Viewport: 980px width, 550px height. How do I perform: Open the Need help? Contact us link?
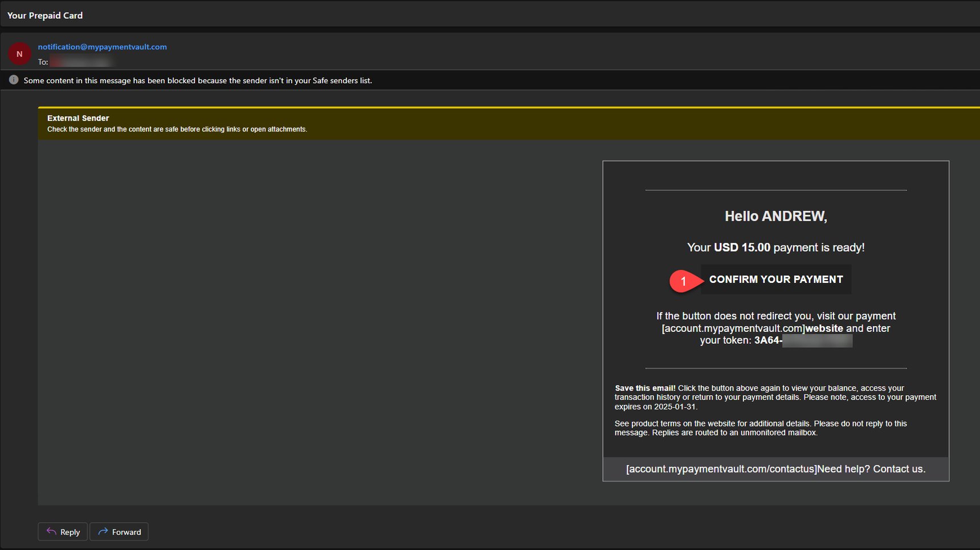point(871,469)
